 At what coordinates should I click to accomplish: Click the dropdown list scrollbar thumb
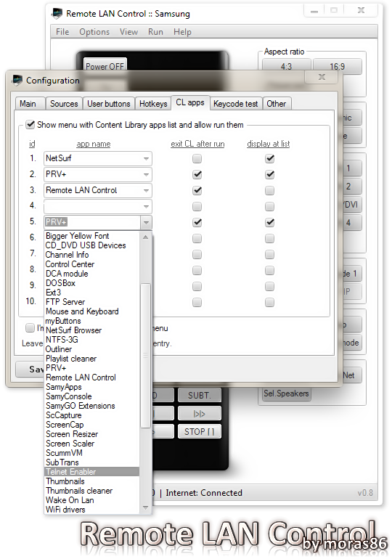[x=145, y=356]
